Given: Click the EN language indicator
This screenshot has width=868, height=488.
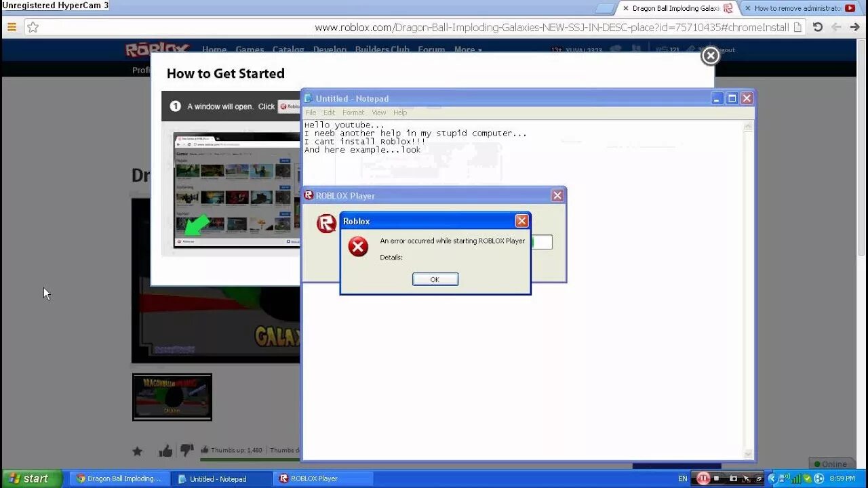Looking at the screenshot, I should coord(683,479).
